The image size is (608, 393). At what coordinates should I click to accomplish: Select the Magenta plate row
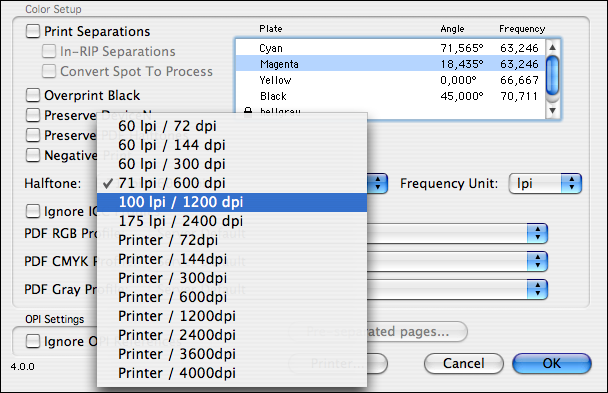click(390, 64)
